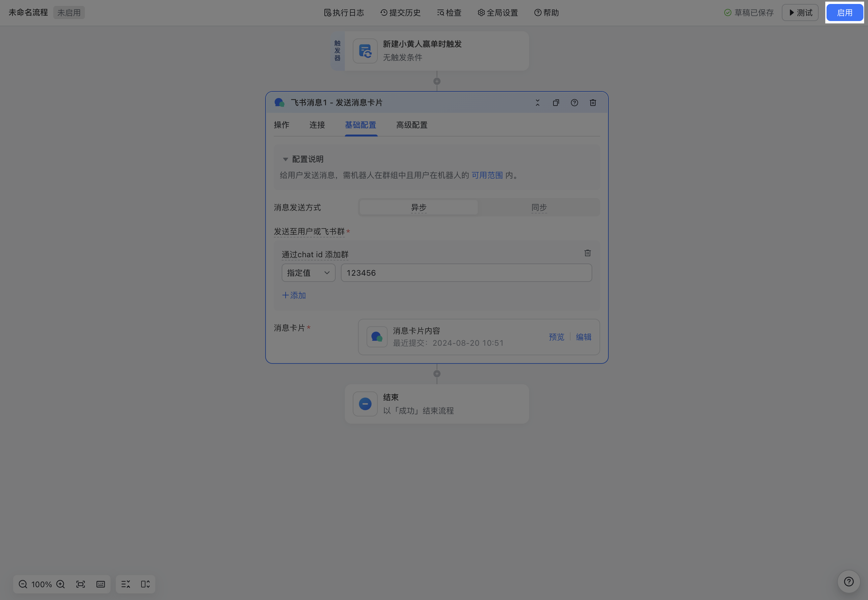Select the 结束 end node
Image resolution: width=868 pixels, height=600 pixels.
[x=437, y=404]
